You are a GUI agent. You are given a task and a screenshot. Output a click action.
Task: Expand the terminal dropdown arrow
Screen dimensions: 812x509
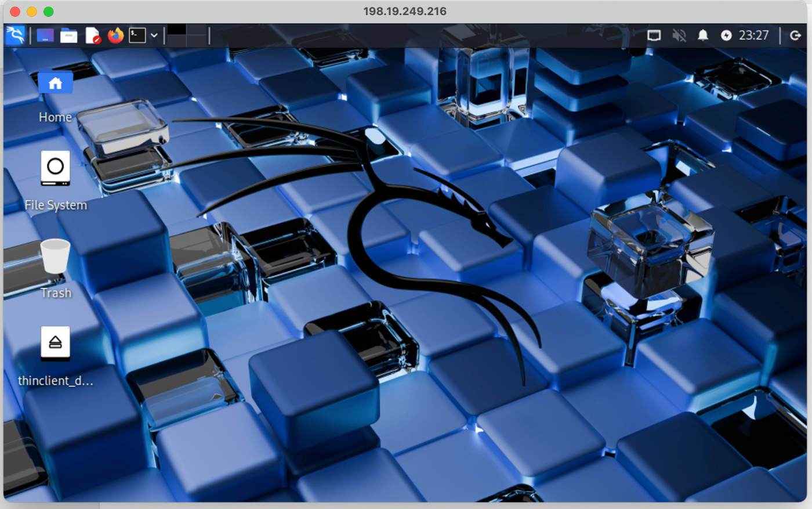(x=154, y=35)
